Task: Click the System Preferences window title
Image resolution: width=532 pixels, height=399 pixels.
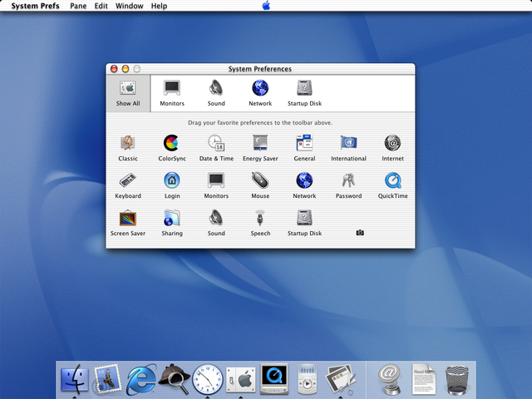Action: point(260,69)
